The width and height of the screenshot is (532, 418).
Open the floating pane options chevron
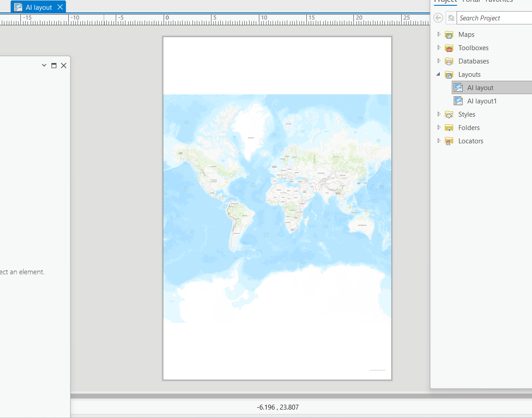[x=43, y=65]
